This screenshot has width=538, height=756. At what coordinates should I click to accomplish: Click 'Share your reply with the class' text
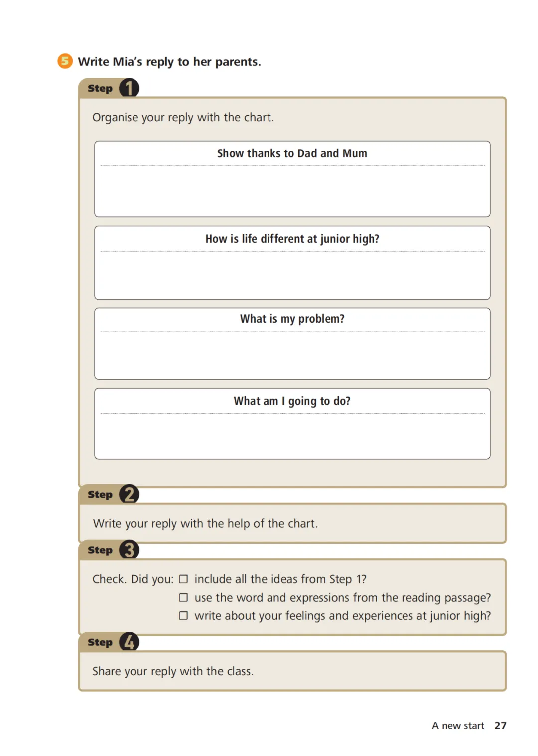coord(173,671)
